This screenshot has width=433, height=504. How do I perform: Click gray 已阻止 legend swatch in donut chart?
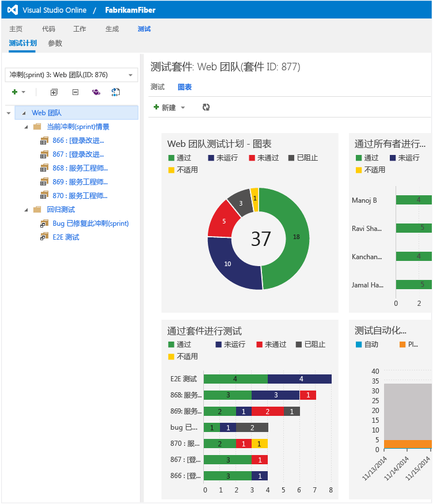pyautogui.click(x=291, y=158)
